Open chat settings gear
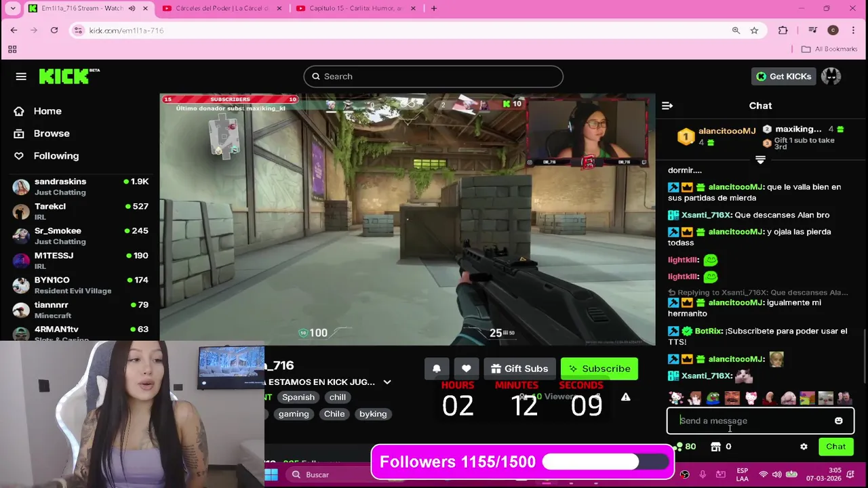Image resolution: width=868 pixels, height=488 pixels. [x=804, y=447]
